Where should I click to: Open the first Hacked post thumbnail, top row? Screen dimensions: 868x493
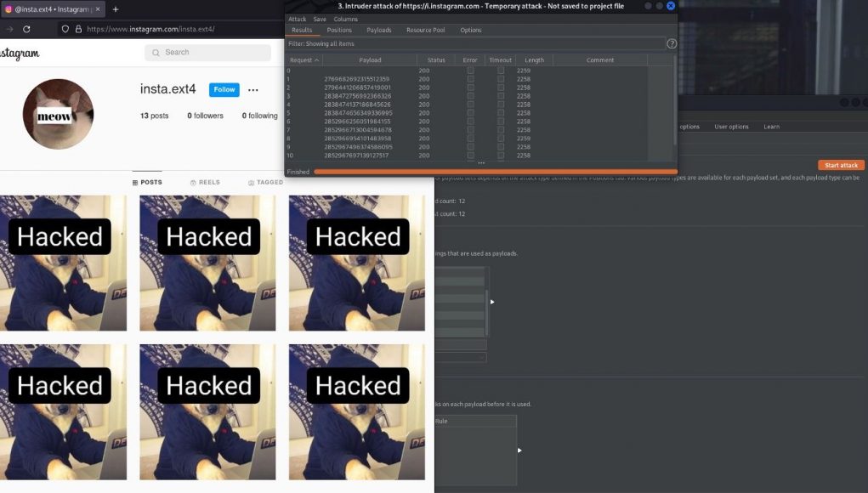tap(63, 263)
